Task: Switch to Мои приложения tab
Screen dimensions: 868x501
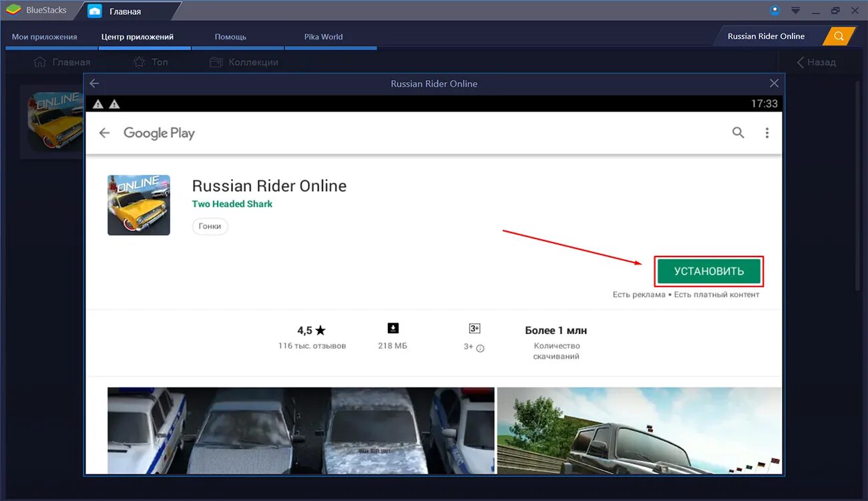Action: (45, 37)
